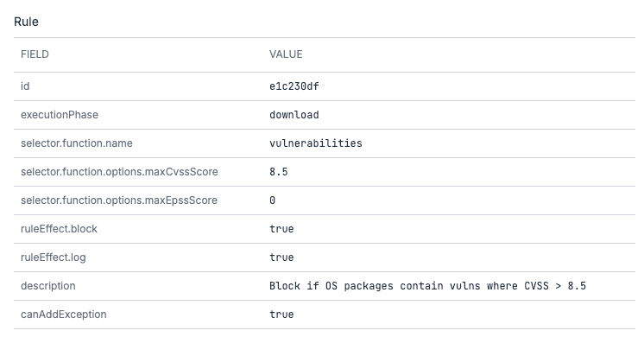Viewport: 644px width, 337px height.
Task: Click the canAddException field name
Action: click(x=64, y=314)
